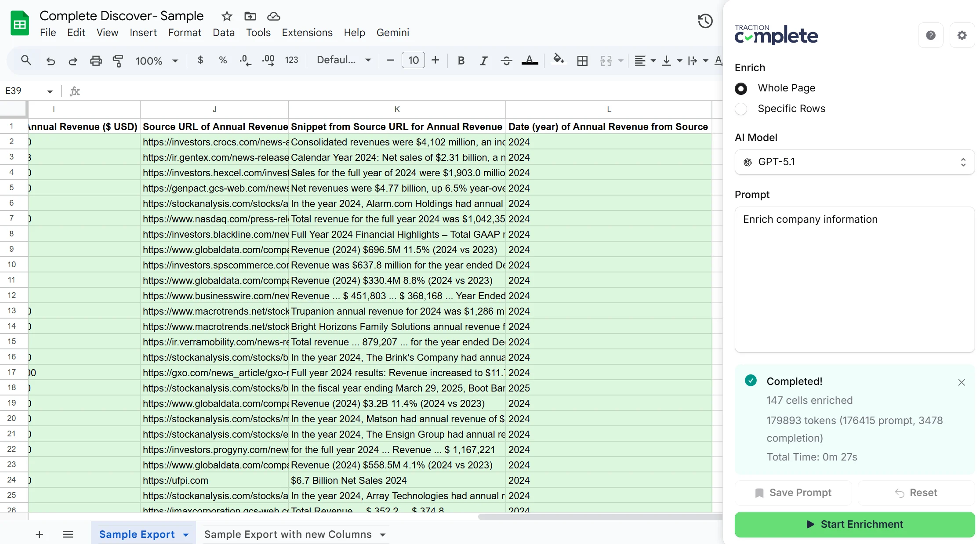Viewport: 980px width, 544px height.
Task: Click the Traction Complete help icon
Action: pos(930,35)
